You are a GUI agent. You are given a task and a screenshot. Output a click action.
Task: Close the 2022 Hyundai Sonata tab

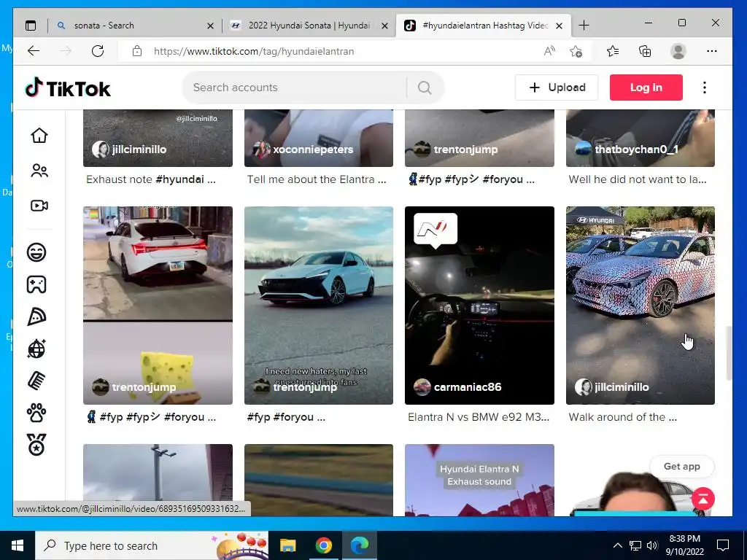pyautogui.click(x=384, y=26)
